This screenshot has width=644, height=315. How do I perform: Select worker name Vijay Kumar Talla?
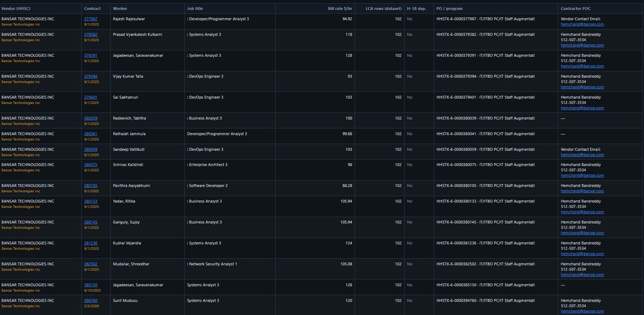pyautogui.click(x=128, y=76)
